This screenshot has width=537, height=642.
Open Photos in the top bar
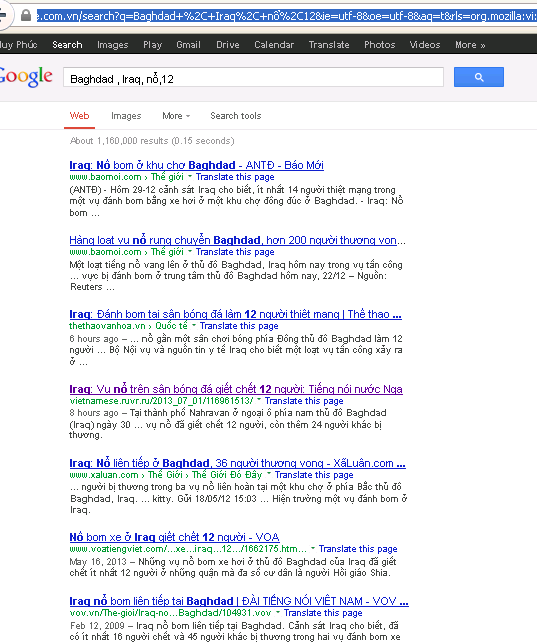pos(379,45)
